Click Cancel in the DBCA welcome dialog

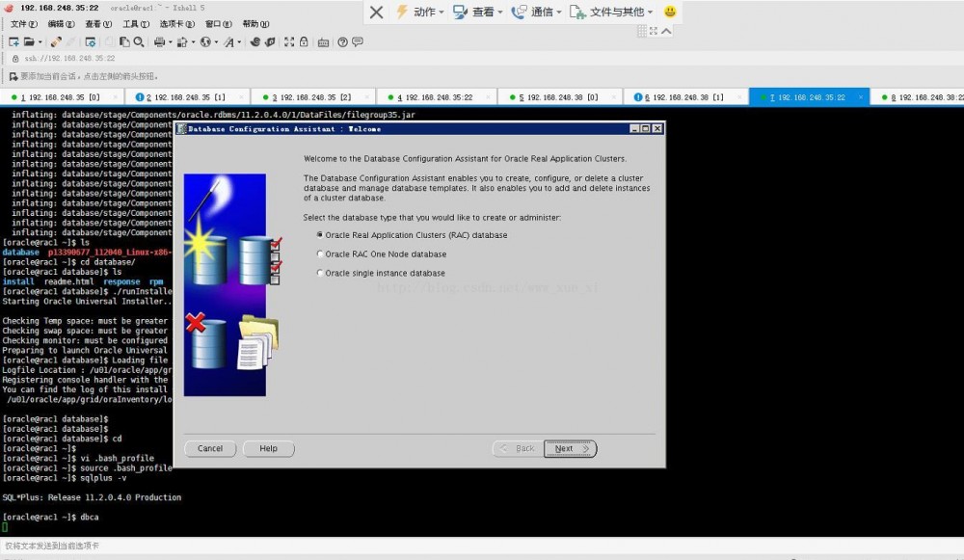(209, 448)
